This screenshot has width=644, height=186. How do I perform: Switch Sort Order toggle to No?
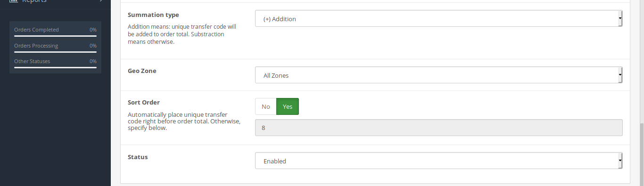(x=266, y=106)
